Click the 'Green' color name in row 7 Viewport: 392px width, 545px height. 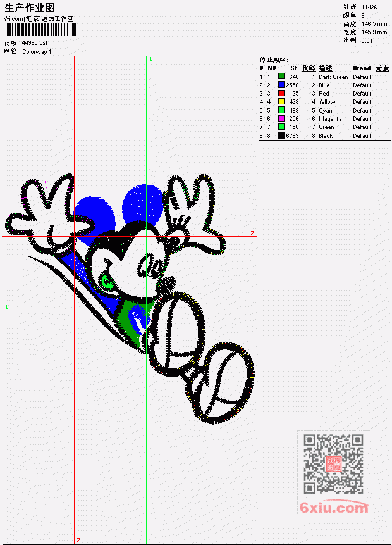tap(326, 127)
